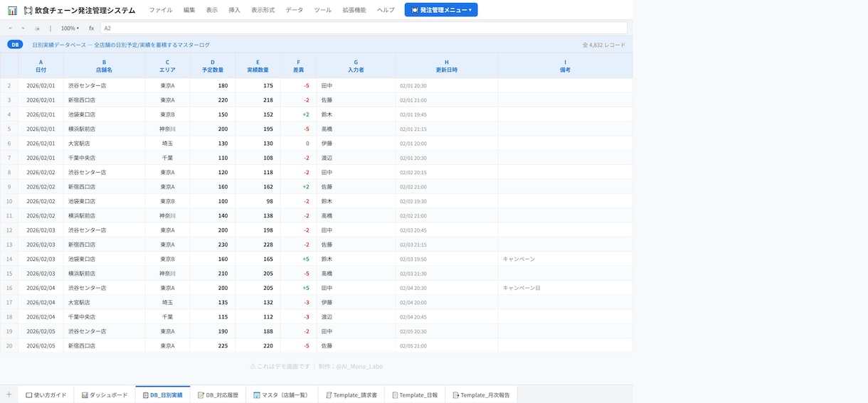The width and height of the screenshot is (868, 403).
Task: Open the ファイル menu
Action: 160,10
